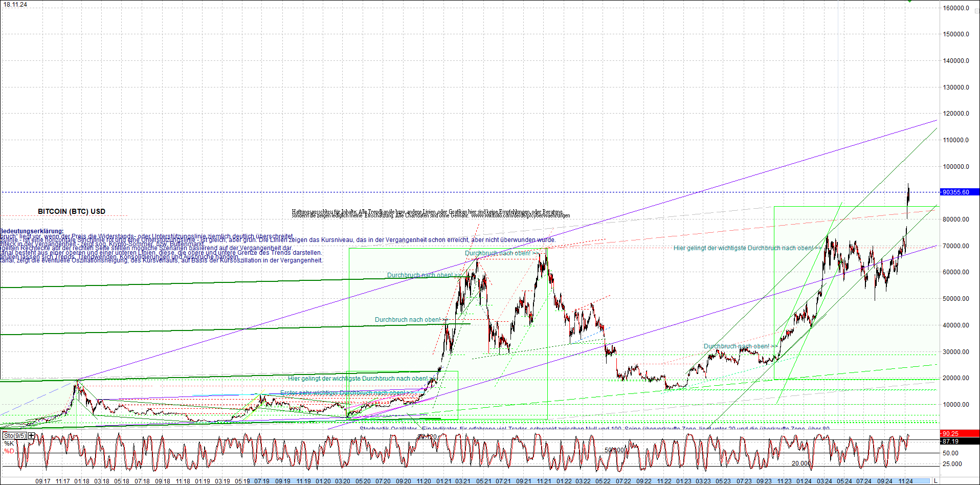This screenshot has width=980, height=485.
Task: Click the 01 21 date axis label
Action: tap(443, 481)
